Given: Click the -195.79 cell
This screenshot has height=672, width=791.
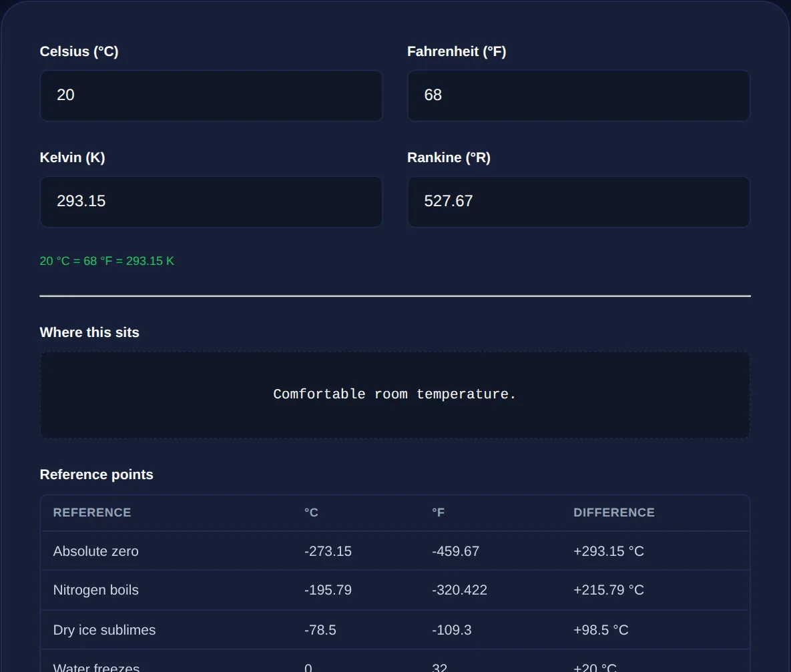Looking at the screenshot, I should click(x=328, y=590).
